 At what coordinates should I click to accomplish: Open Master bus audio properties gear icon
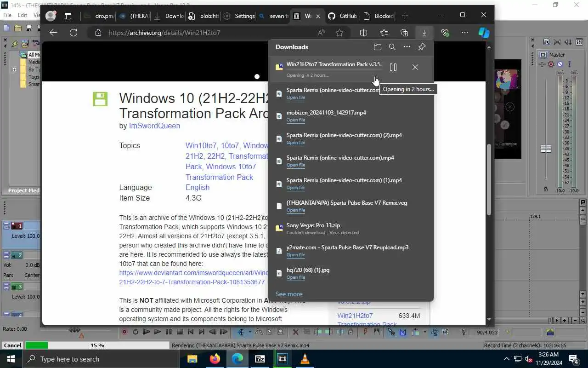coord(551,64)
